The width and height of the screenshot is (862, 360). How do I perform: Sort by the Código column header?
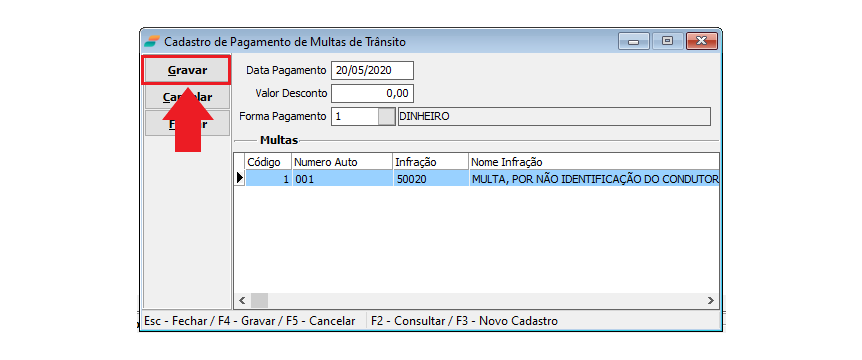268,162
